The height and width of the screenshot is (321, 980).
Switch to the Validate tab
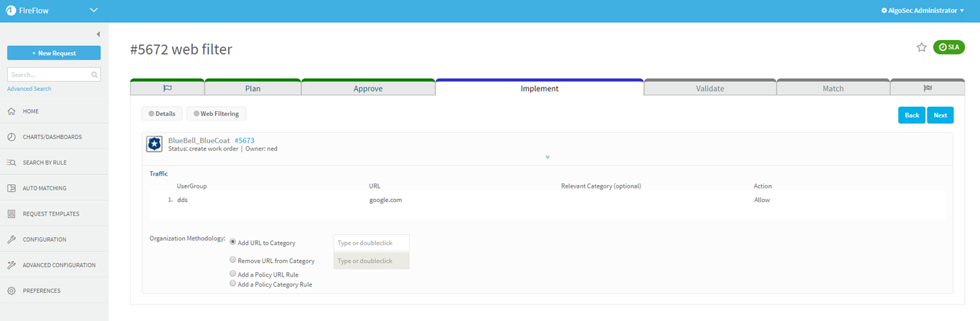click(x=710, y=88)
